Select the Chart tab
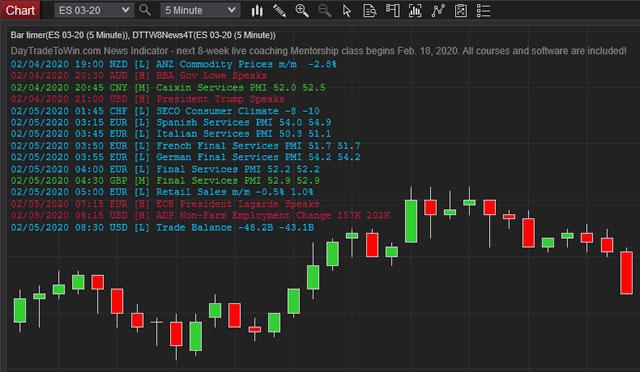Screen dimensions: 640x372 pos(20,10)
